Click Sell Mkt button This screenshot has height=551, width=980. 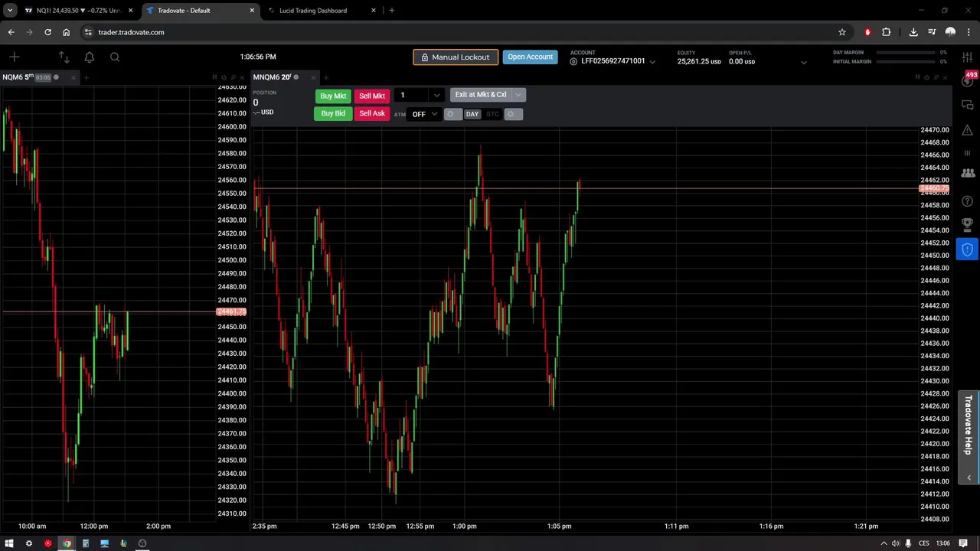[x=372, y=96]
